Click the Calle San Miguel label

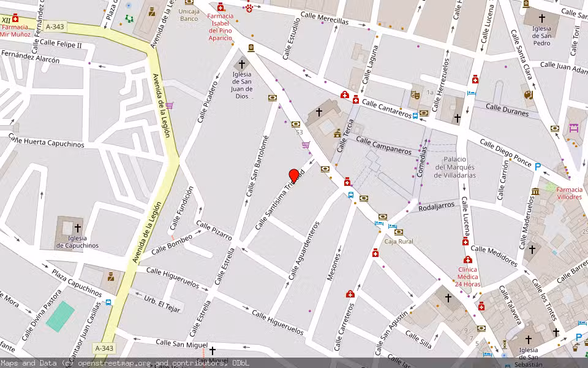(x=181, y=343)
